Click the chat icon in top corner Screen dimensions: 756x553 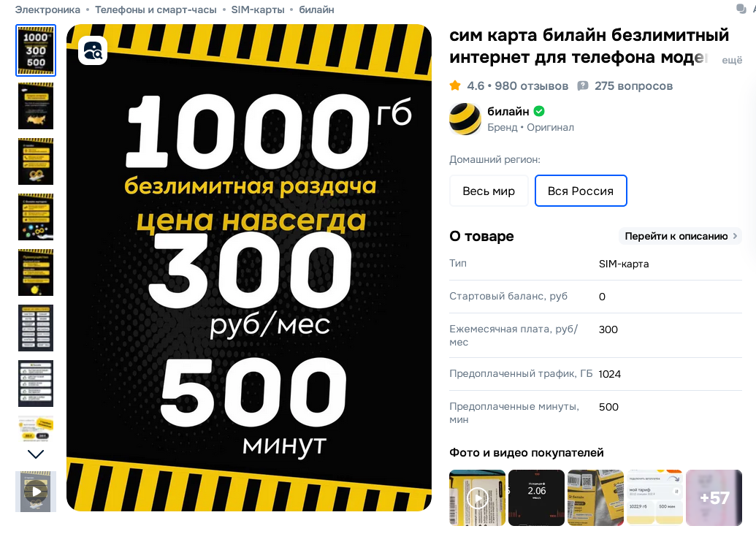tap(741, 9)
